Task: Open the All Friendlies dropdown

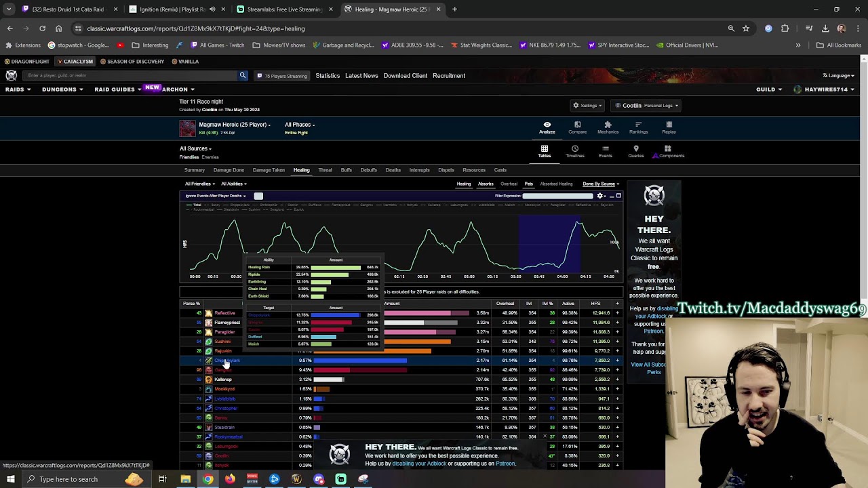Action: (x=199, y=184)
